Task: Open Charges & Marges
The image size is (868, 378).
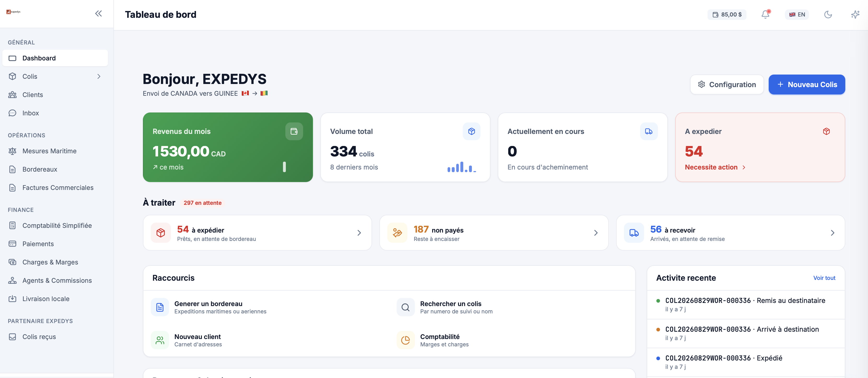Action: (x=55, y=262)
